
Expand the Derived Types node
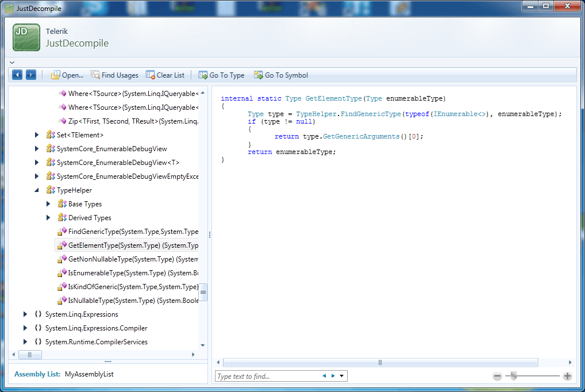tap(48, 218)
